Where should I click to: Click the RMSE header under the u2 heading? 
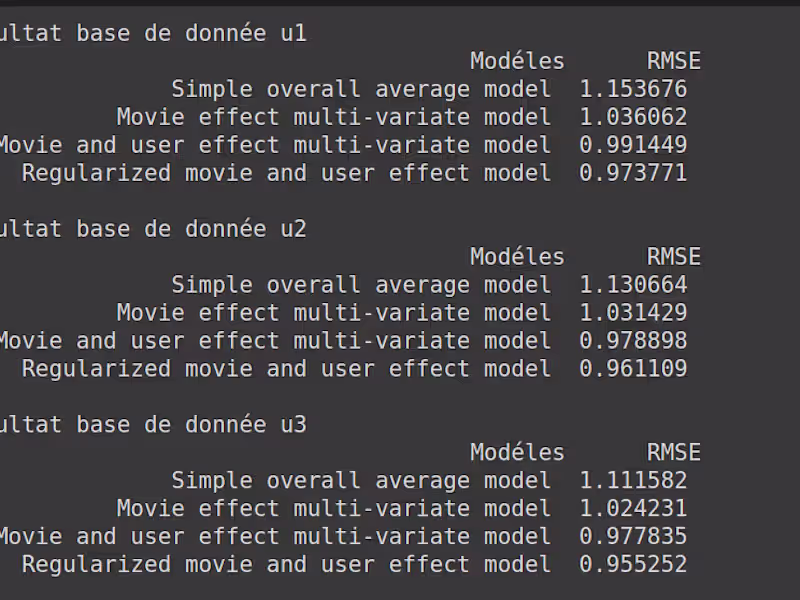673,257
